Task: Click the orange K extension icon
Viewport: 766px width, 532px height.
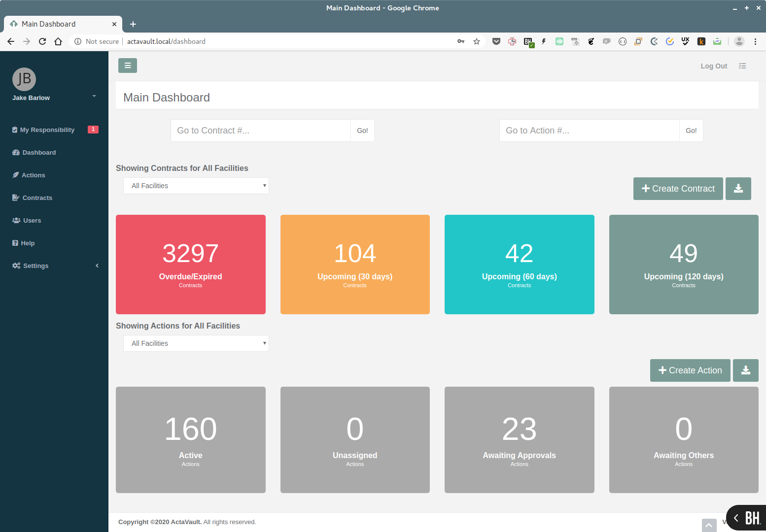Action: point(701,41)
